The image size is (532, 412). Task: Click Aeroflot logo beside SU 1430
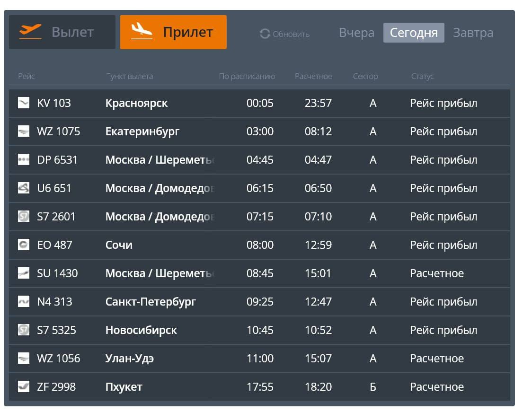(x=24, y=273)
